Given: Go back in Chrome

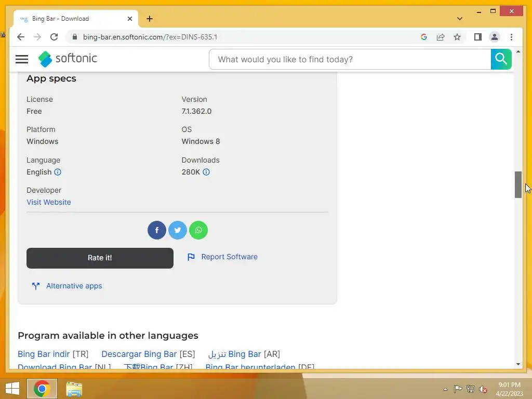Looking at the screenshot, I should 21,37.
